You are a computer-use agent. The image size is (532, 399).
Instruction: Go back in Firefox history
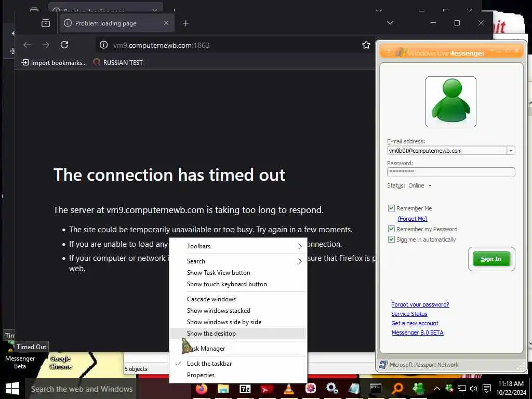point(27,45)
